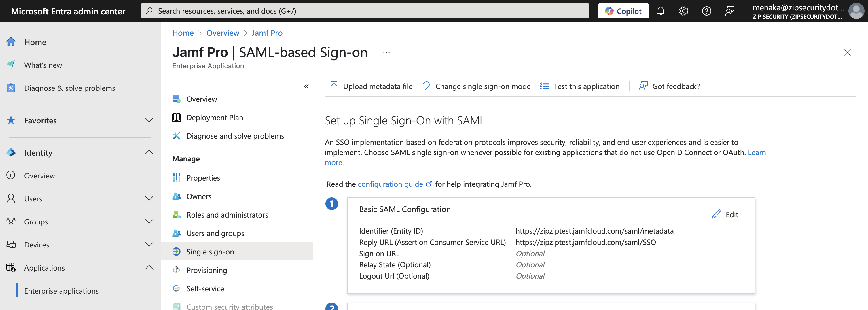Click the Identifier Entity ID URL value
The width and height of the screenshot is (868, 310).
594,231
